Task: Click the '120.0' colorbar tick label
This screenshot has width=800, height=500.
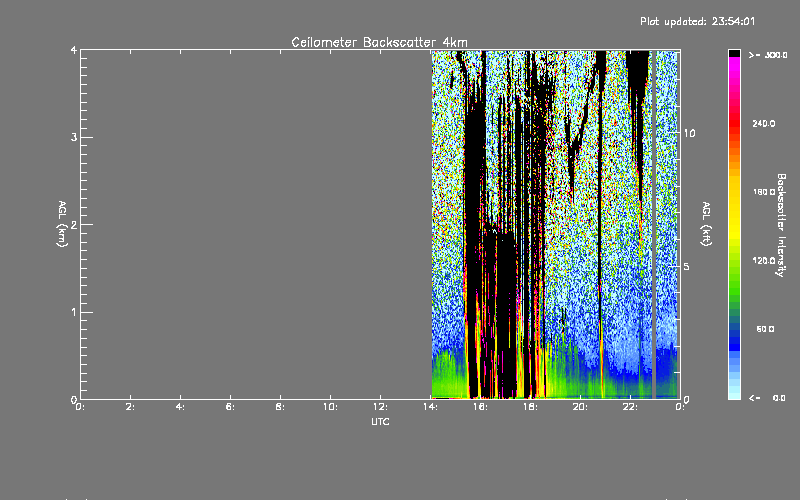Action: [764, 260]
